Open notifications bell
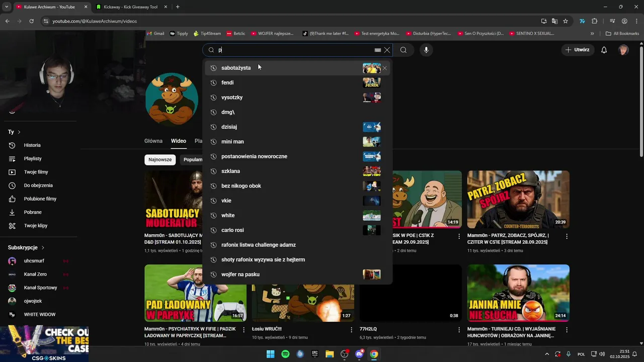Screen dimensions: 644x362 604,50
